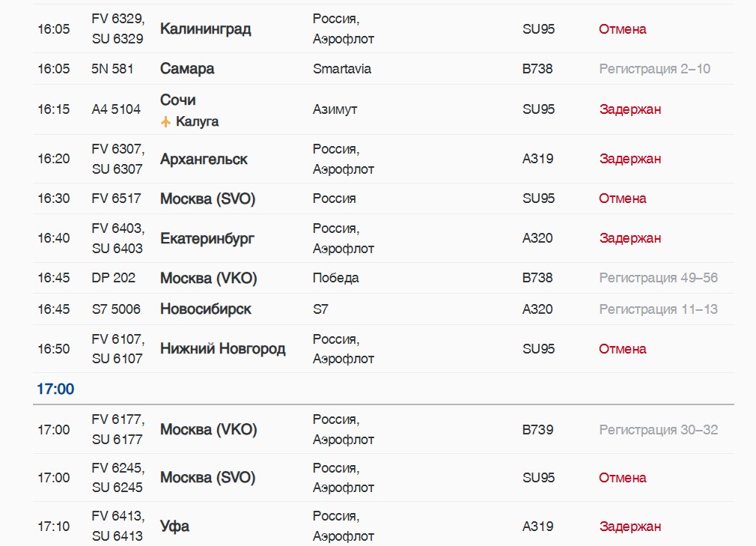Click the Уфа destination

pyautogui.click(x=174, y=527)
